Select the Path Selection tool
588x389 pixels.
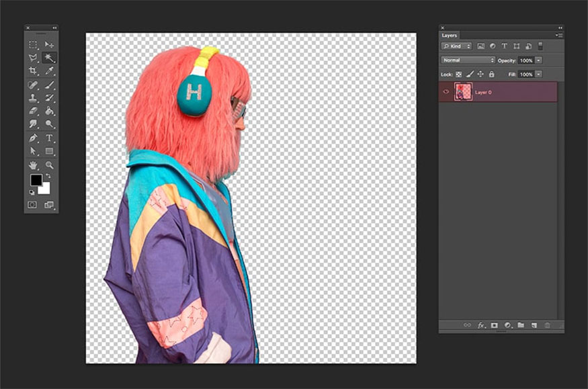coord(33,151)
